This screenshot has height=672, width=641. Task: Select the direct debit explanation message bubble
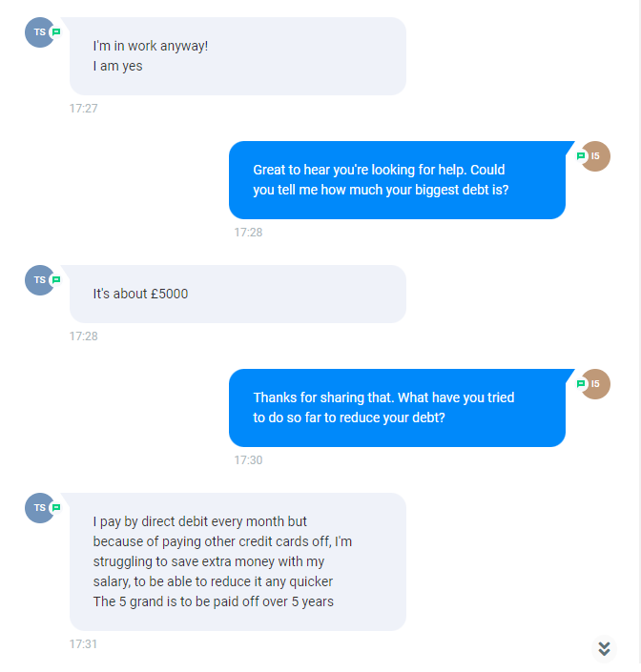tap(238, 561)
